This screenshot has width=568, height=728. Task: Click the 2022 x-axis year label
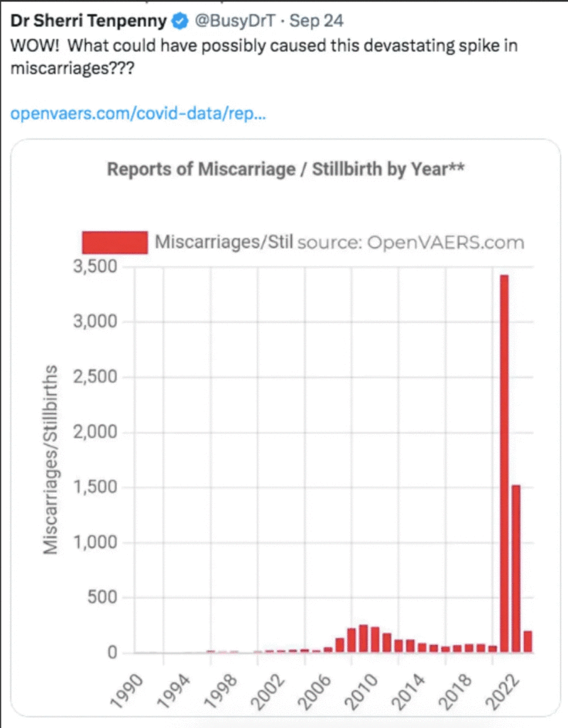(x=502, y=692)
